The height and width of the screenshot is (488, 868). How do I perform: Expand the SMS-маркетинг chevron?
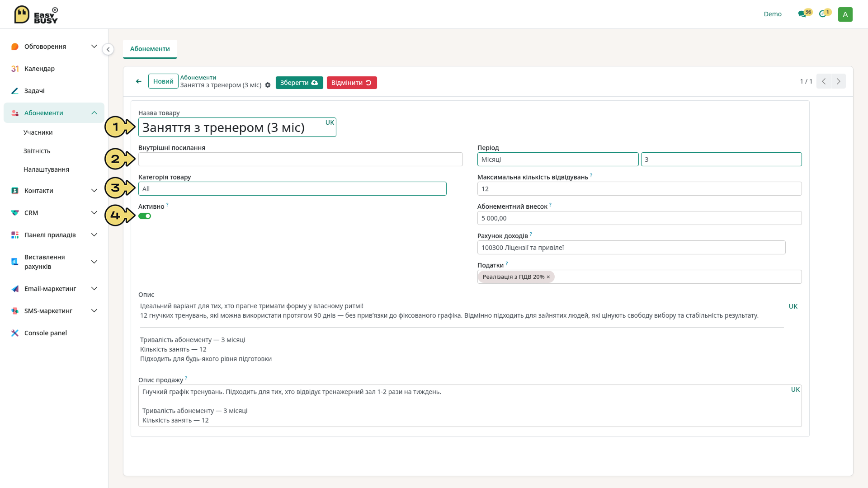pyautogui.click(x=94, y=311)
